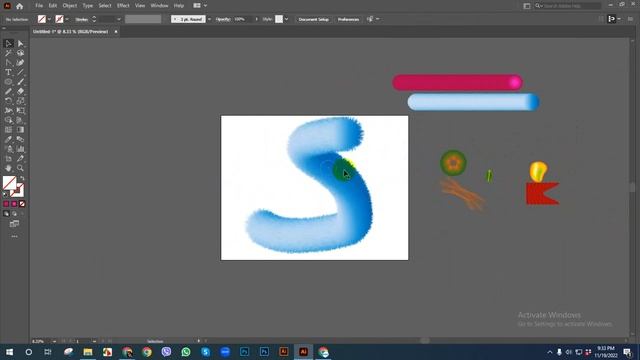Select the Rotate tool
Image resolution: width=640 pixels, height=360 pixels.
click(x=9, y=101)
